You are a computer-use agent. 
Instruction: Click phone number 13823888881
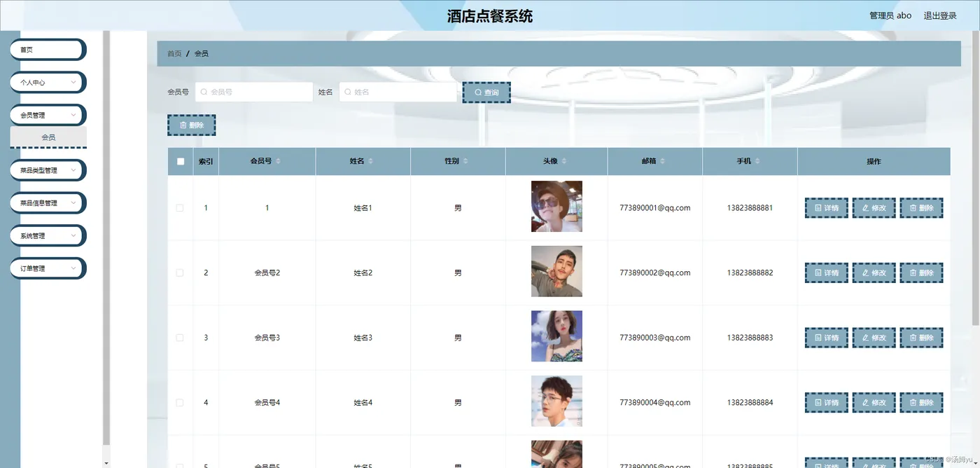750,208
